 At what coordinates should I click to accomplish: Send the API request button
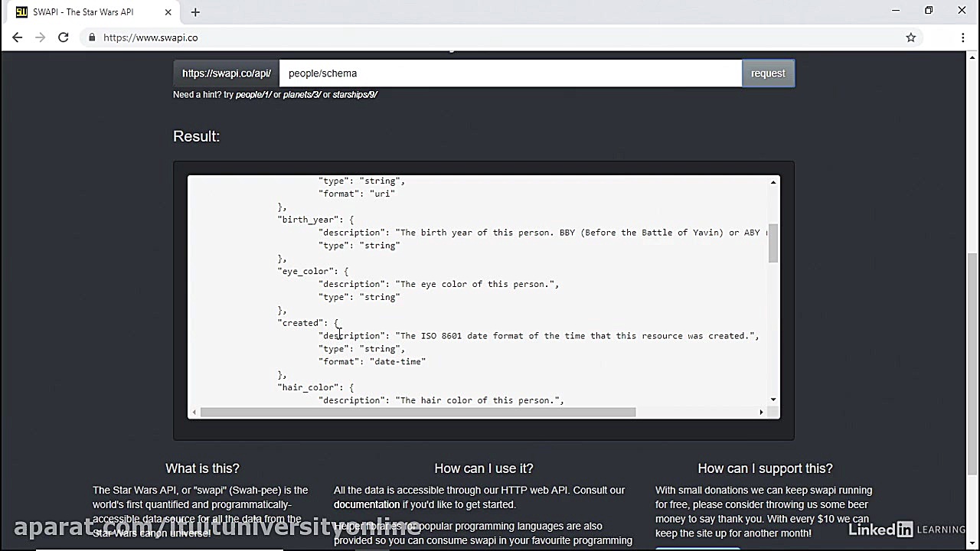tap(768, 73)
